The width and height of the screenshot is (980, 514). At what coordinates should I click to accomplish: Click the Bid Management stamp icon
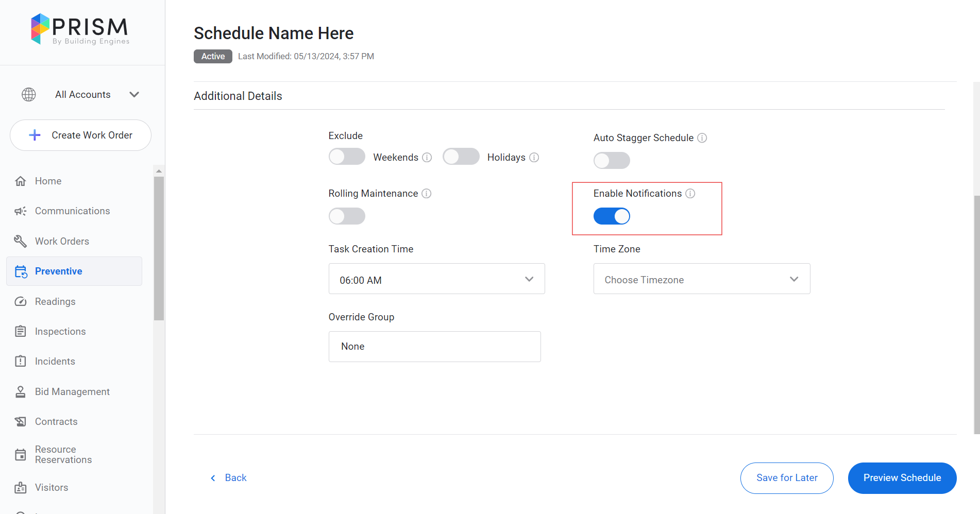click(21, 391)
